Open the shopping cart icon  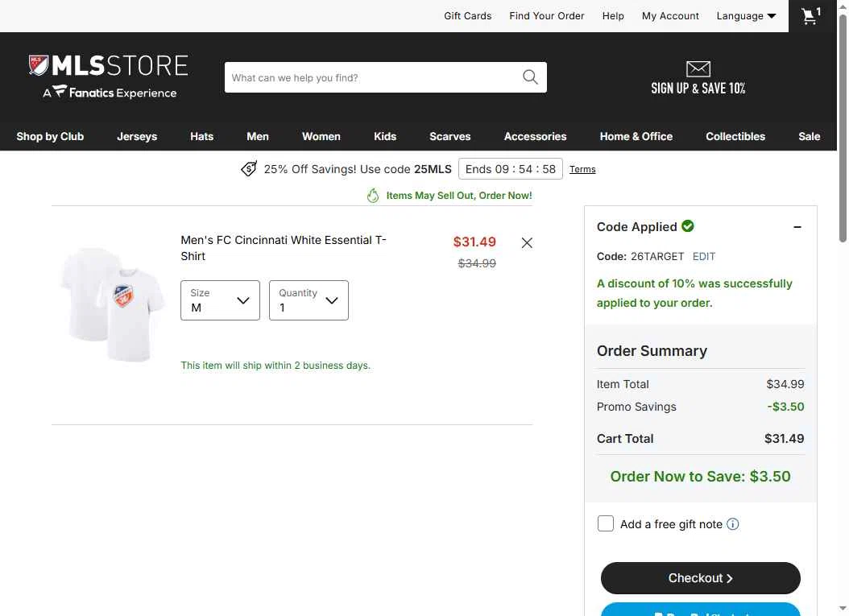pos(811,15)
